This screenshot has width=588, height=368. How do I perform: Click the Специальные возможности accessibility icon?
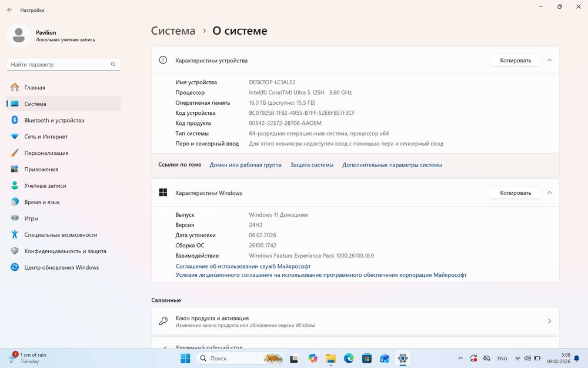click(x=15, y=234)
